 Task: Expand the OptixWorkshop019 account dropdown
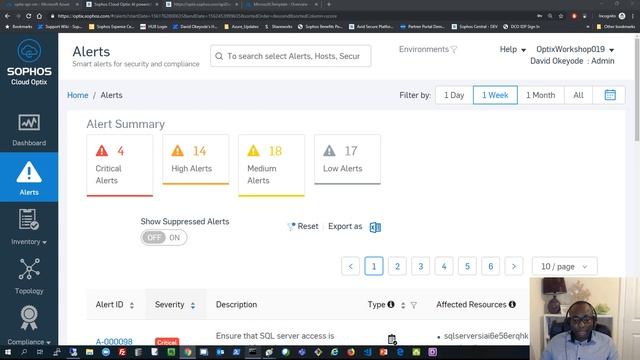[575, 49]
